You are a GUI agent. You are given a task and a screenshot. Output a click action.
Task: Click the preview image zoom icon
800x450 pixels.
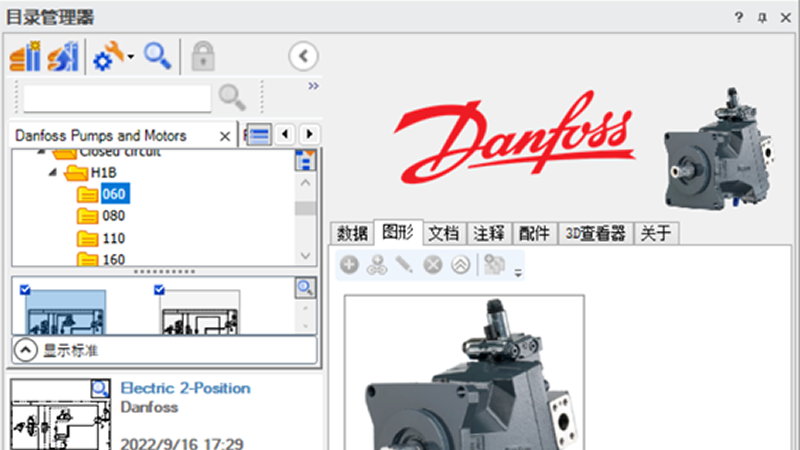tap(100, 389)
